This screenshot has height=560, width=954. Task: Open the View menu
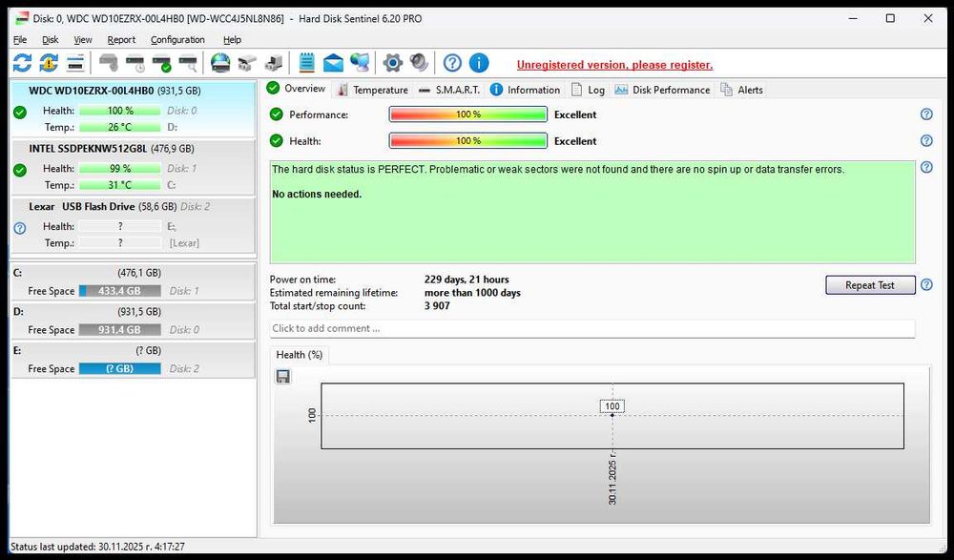pyautogui.click(x=83, y=39)
